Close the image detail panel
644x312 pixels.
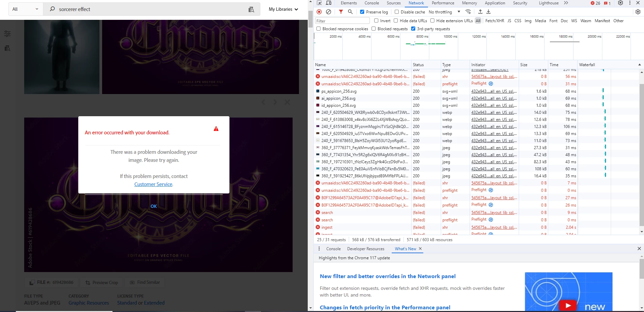click(287, 102)
